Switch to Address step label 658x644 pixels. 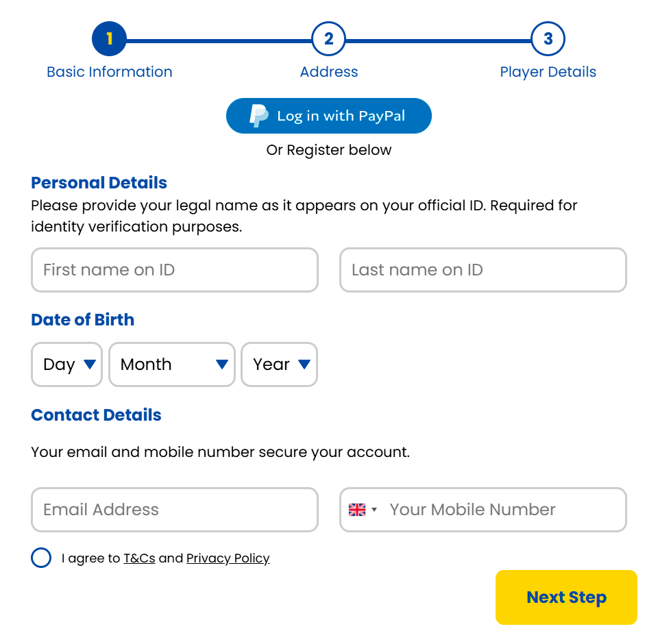[x=329, y=72]
